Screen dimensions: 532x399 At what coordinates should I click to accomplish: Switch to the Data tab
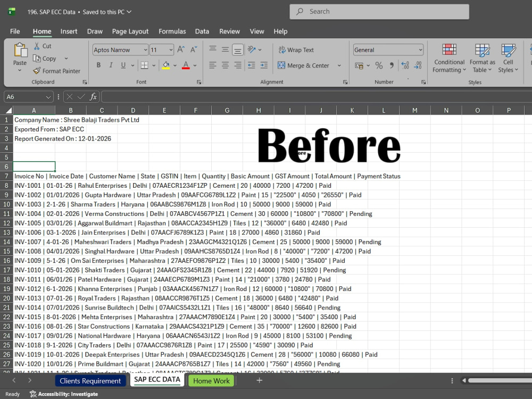pos(202,31)
